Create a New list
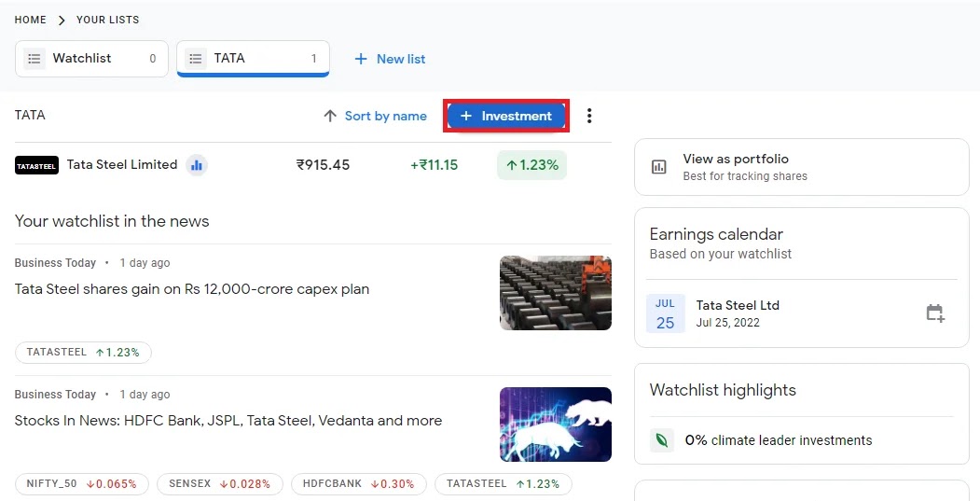Viewport: 980px width, 501px height. (x=390, y=59)
